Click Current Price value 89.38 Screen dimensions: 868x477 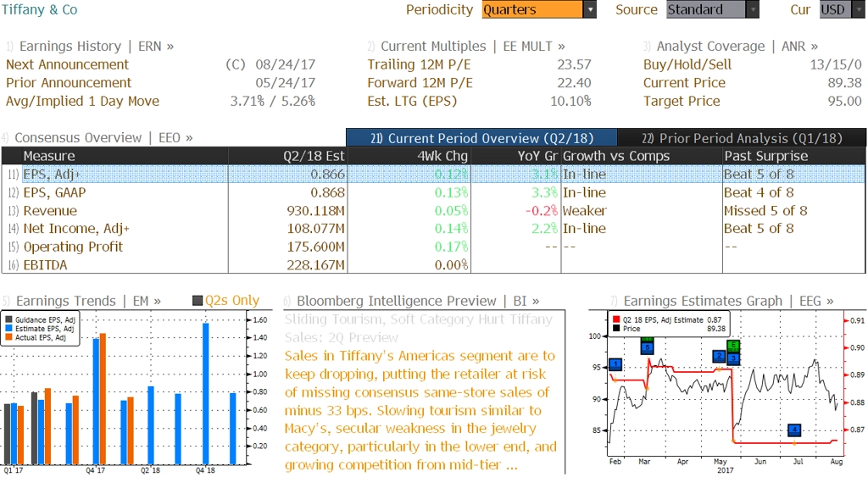pyautogui.click(x=845, y=83)
